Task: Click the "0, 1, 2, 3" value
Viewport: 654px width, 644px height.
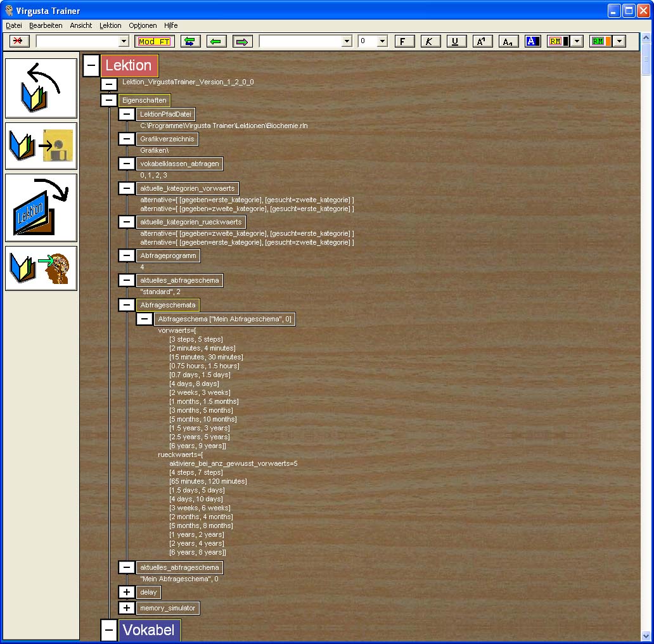Action: 153,175
